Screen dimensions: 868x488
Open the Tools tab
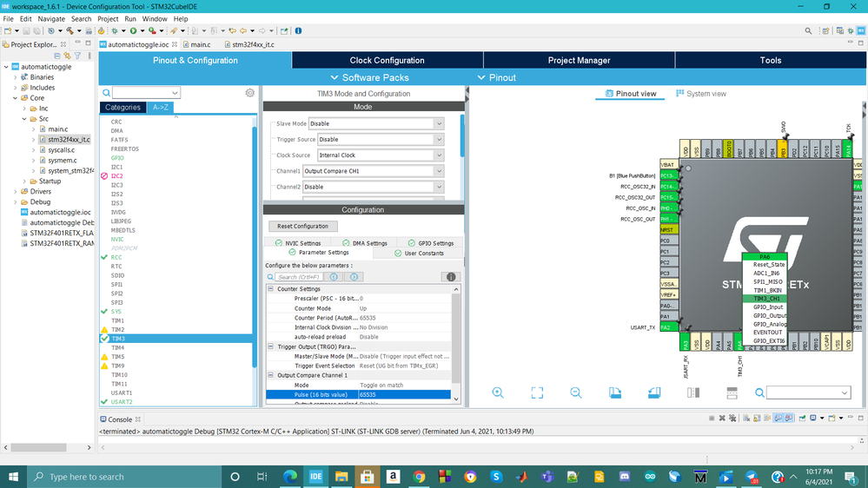coord(771,60)
